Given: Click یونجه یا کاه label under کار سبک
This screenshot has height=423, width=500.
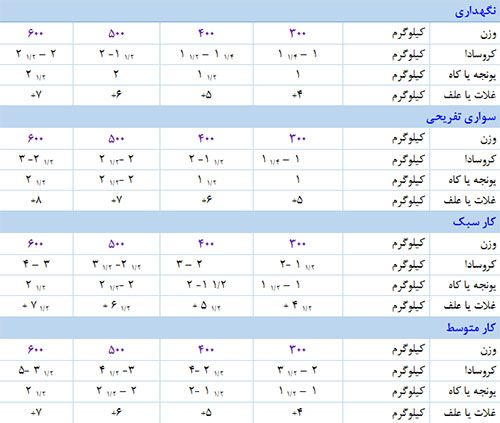Looking at the screenshot, I should [472, 285].
